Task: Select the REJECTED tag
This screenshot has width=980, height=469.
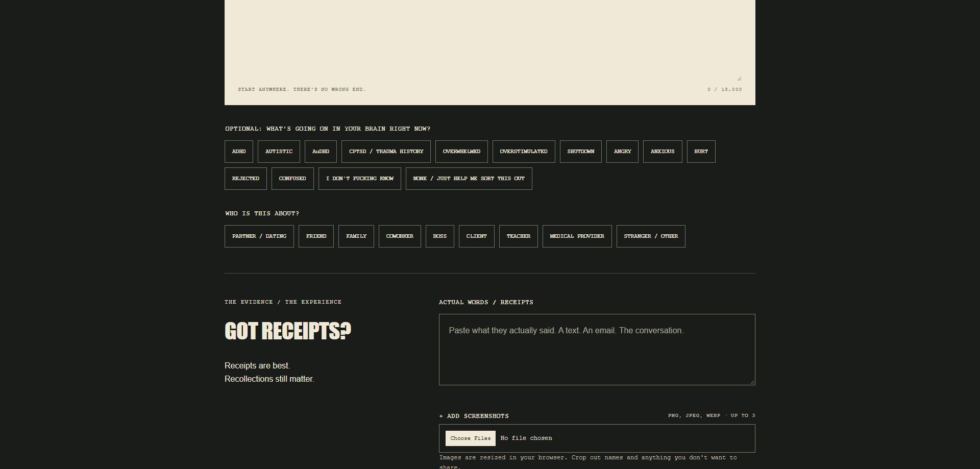Action: [x=246, y=179]
